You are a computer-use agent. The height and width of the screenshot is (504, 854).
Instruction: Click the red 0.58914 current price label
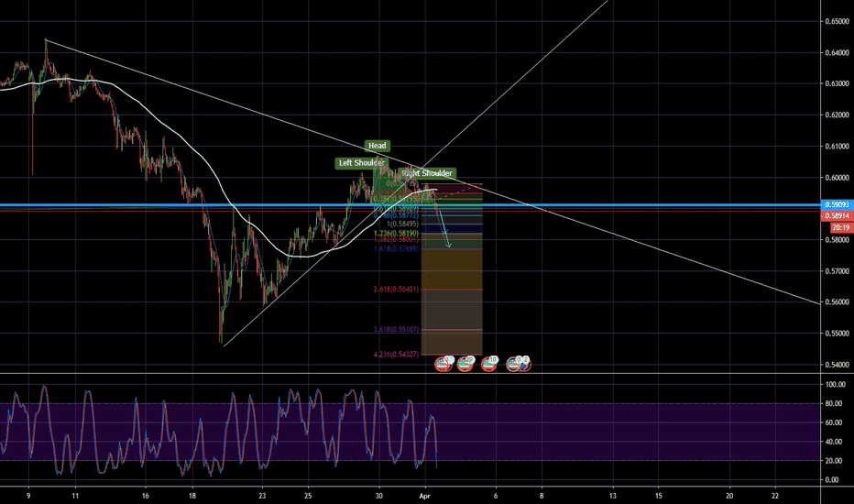(837, 216)
